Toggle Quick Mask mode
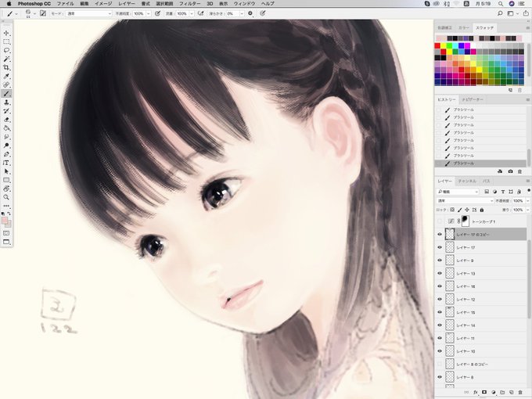The image size is (532, 399). click(6, 233)
